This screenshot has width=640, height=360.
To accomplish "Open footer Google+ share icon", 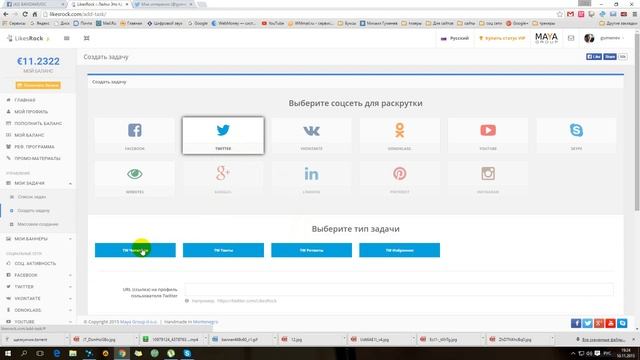I will pyautogui.click(x=599, y=323).
